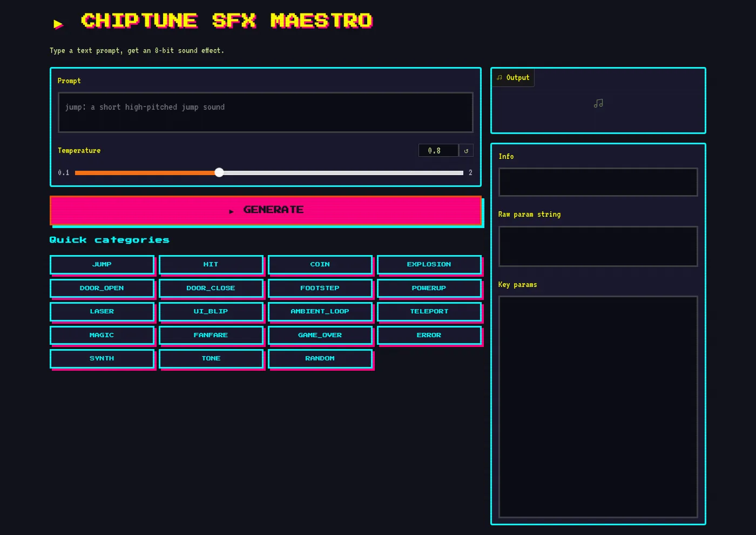Click the music note icon in Output panel
The width and height of the screenshot is (756, 535).
[x=598, y=103]
